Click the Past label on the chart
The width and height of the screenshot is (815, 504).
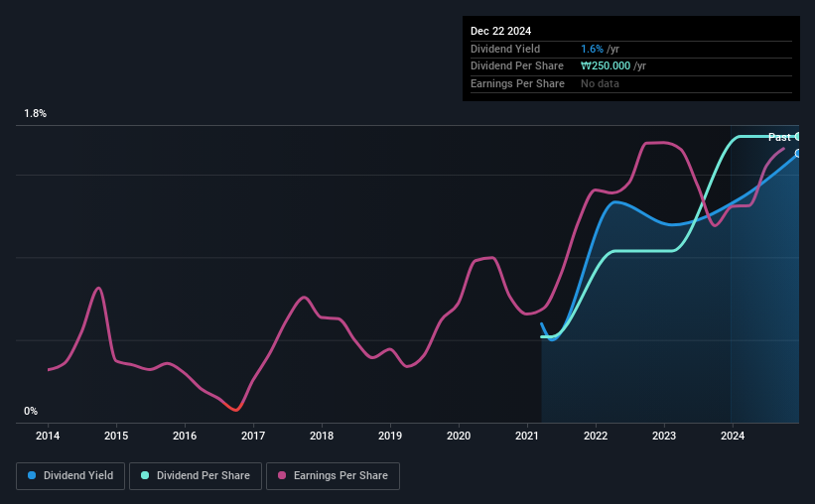click(779, 137)
